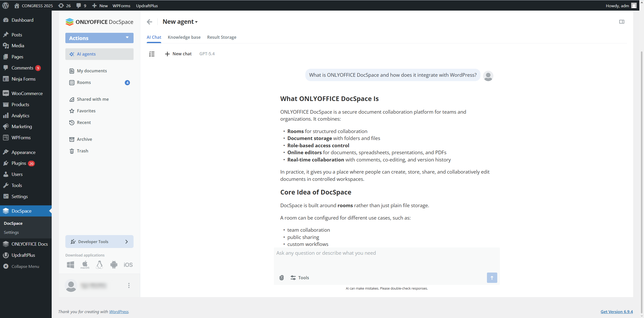Go back using the left arrow icon

pyautogui.click(x=149, y=22)
